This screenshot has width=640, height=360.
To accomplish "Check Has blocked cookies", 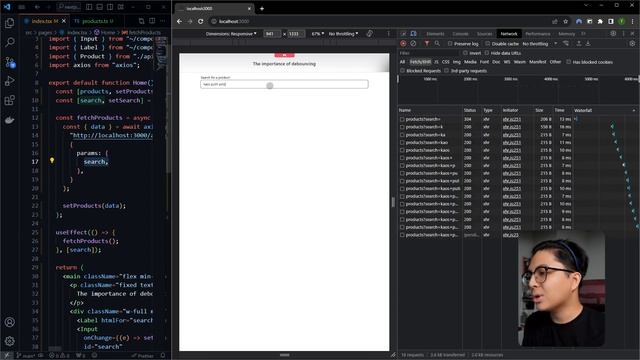I will (x=569, y=62).
